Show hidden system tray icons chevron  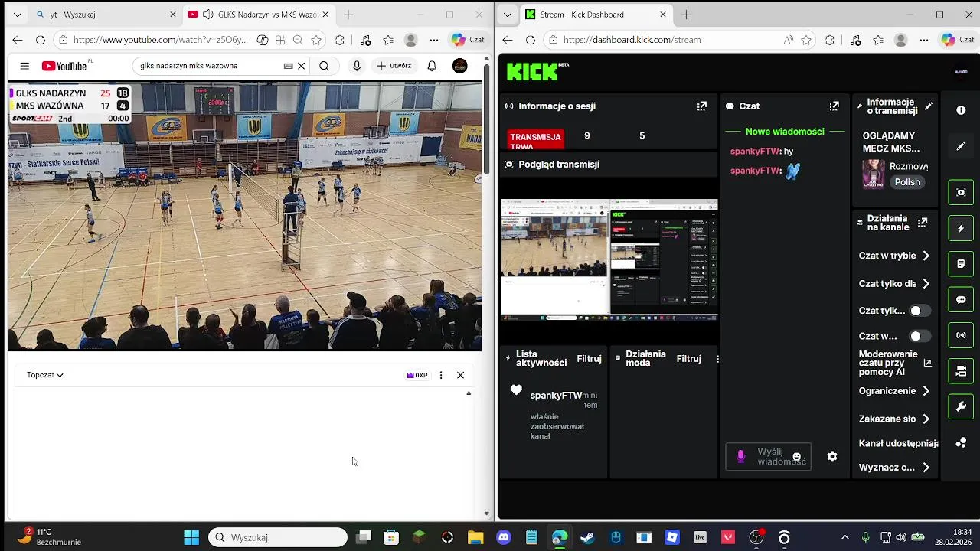pyautogui.click(x=844, y=537)
